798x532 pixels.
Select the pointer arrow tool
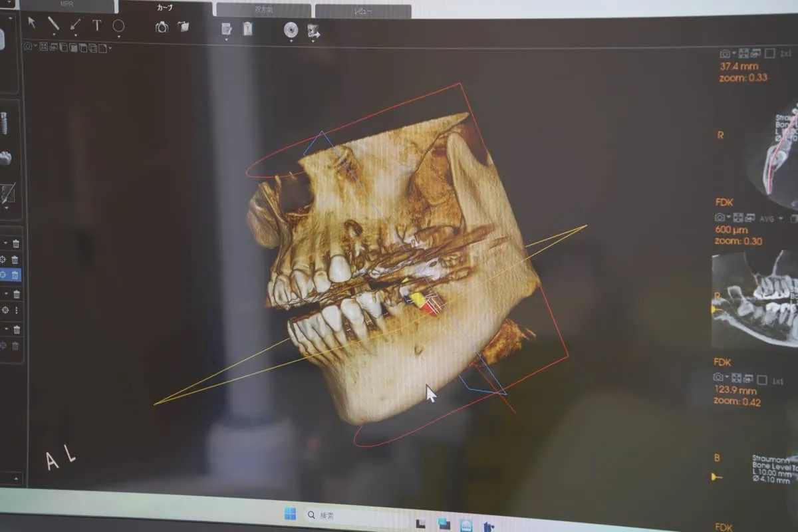[31, 23]
